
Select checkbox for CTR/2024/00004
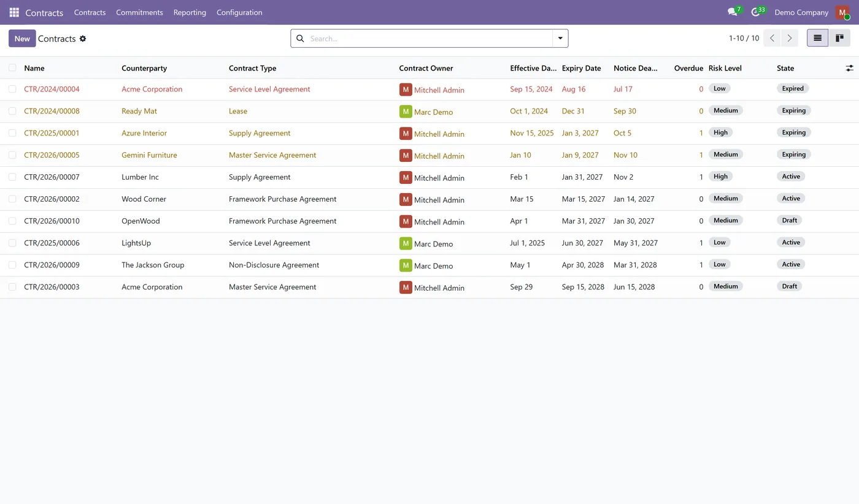point(12,90)
